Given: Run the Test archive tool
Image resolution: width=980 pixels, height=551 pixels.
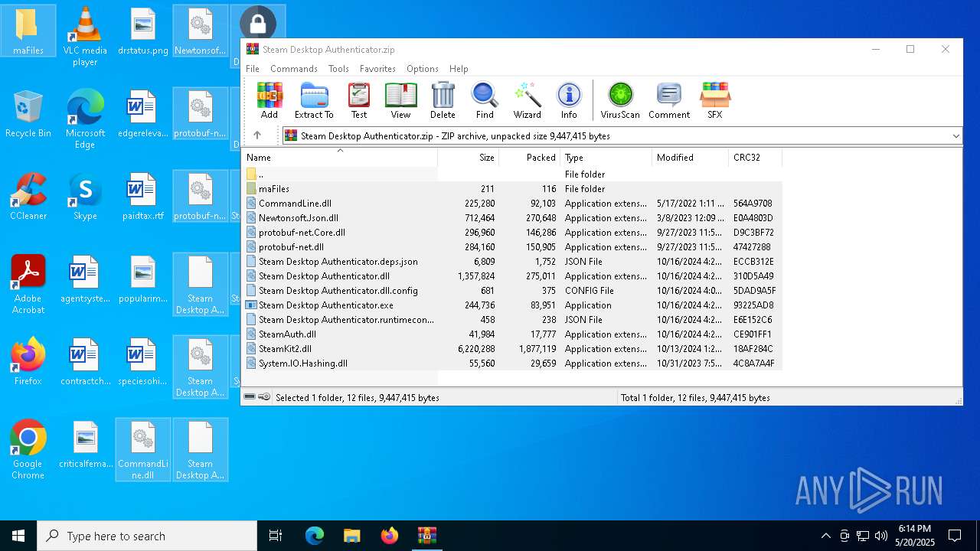Looking at the screenshot, I should tap(358, 100).
